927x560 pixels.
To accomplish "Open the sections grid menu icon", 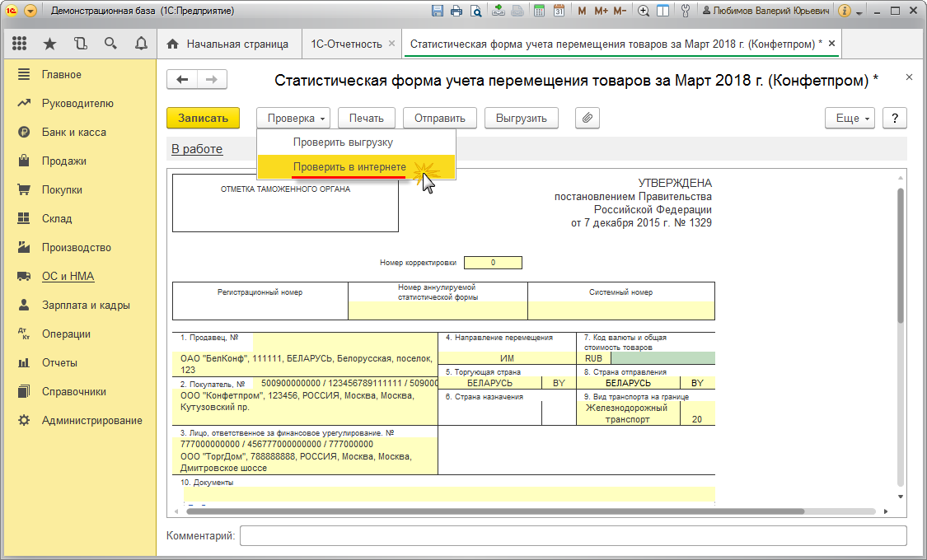I will click(x=20, y=44).
